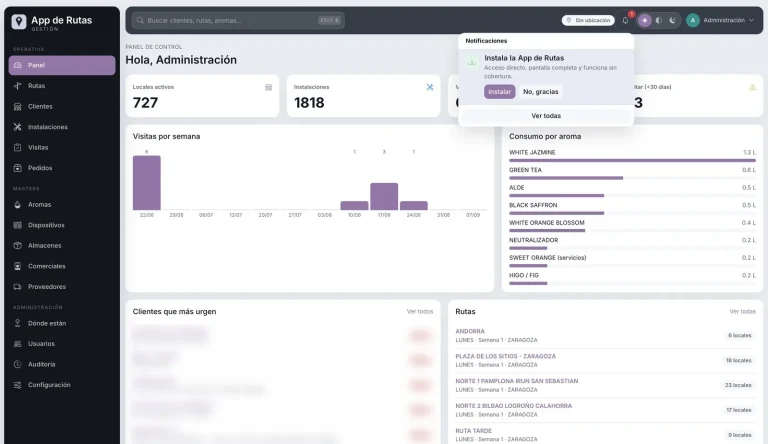Click the WHITE JAZMINE consumption bar

pos(632,160)
